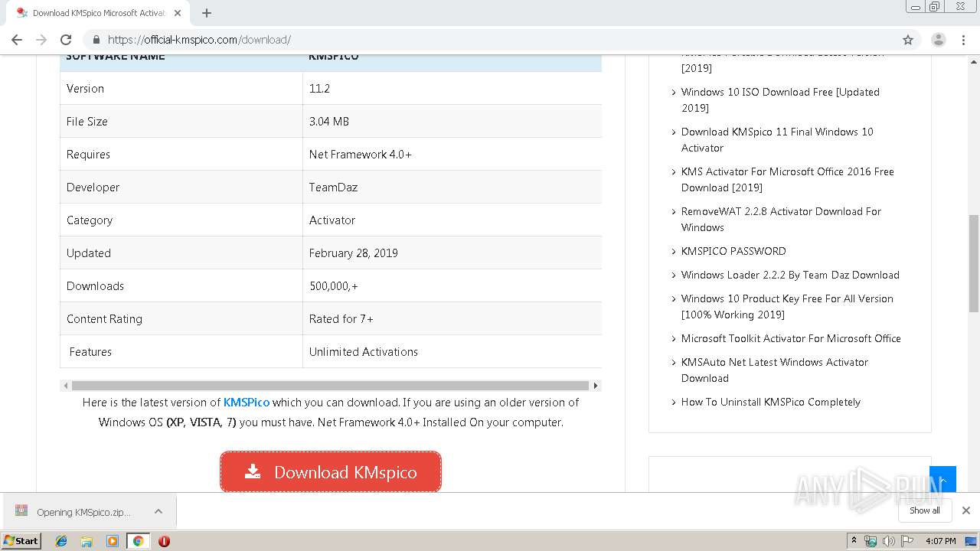Viewport: 980px width, 551px height.
Task: Open Download KMSpico 11 Final link
Action: pyautogui.click(x=777, y=139)
